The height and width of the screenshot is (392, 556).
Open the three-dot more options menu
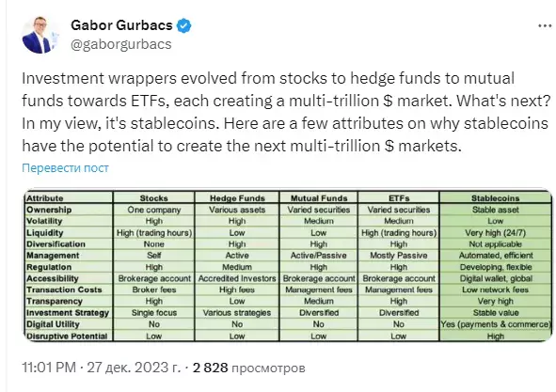[x=545, y=26]
